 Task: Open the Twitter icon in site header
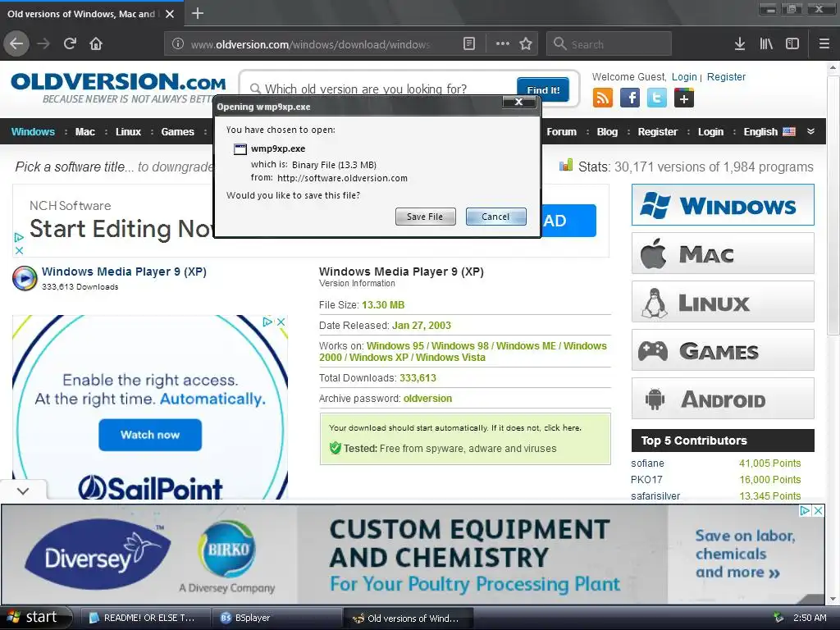(657, 98)
